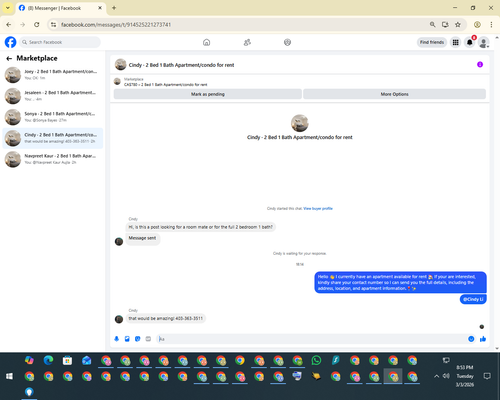This screenshot has height=400, width=500.
Task: Go back in browser history
Action: click(x=9, y=25)
